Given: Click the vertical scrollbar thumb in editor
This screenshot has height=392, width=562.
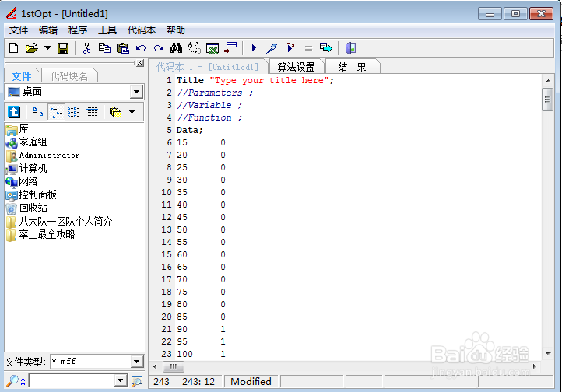Looking at the screenshot, I should (547, 100).
